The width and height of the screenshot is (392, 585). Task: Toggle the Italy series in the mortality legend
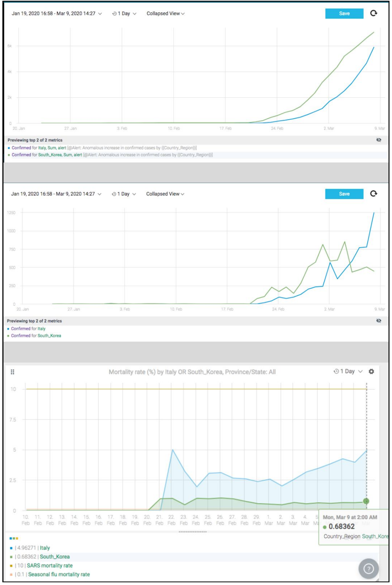(x=45, y=548)
